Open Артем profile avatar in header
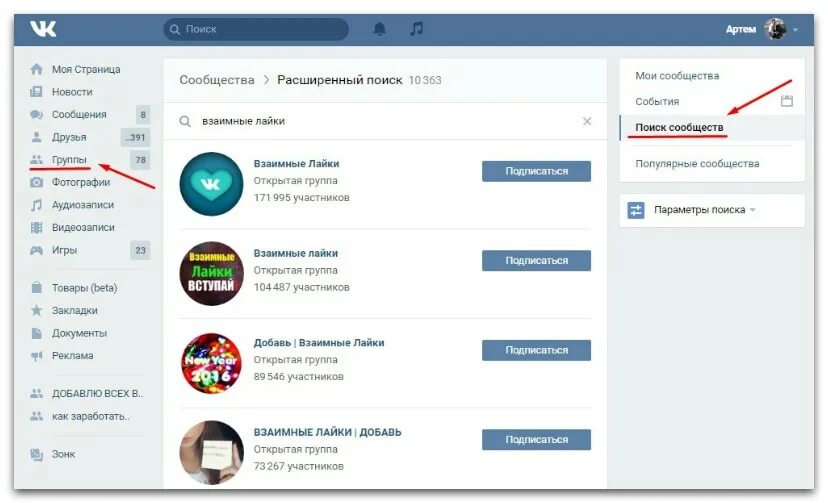Image resolution: width=828 pixels, height=503 pixels. (x=775, y=29)
